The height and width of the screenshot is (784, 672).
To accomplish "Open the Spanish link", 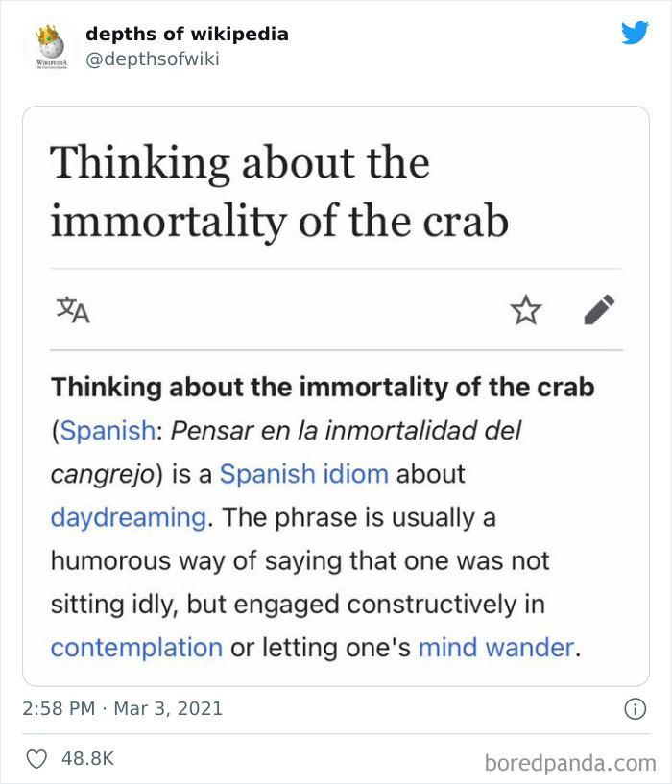I will (108, 430).
